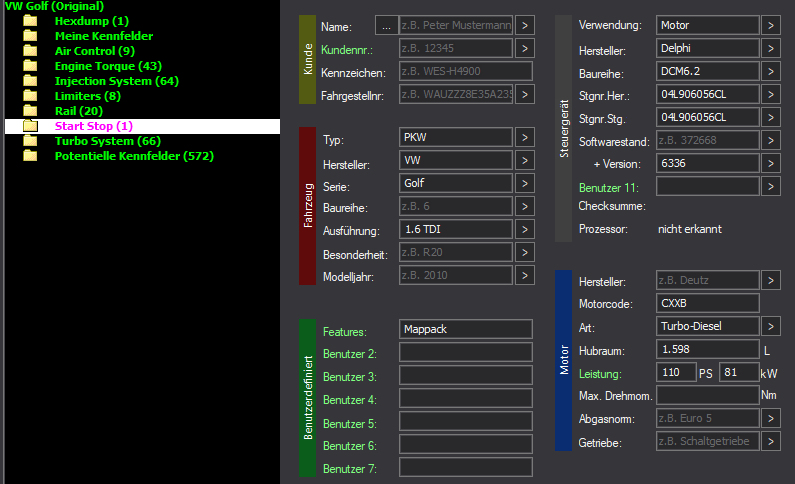Viewport: 795px width, 484px height.
Task: Open the Abgasnorm arrow list
Action: pos(771,419)
